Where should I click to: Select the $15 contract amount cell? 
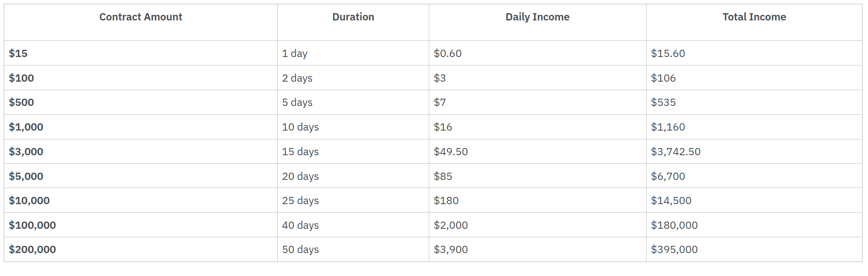coord(18,54)
